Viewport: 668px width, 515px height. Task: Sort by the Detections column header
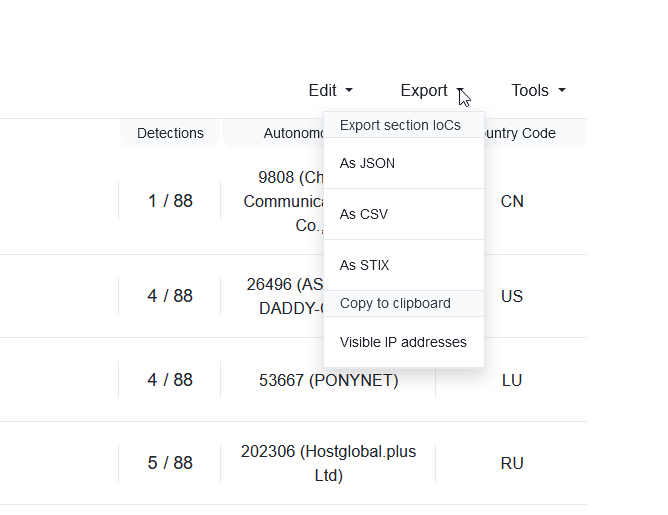coord(170,133)
